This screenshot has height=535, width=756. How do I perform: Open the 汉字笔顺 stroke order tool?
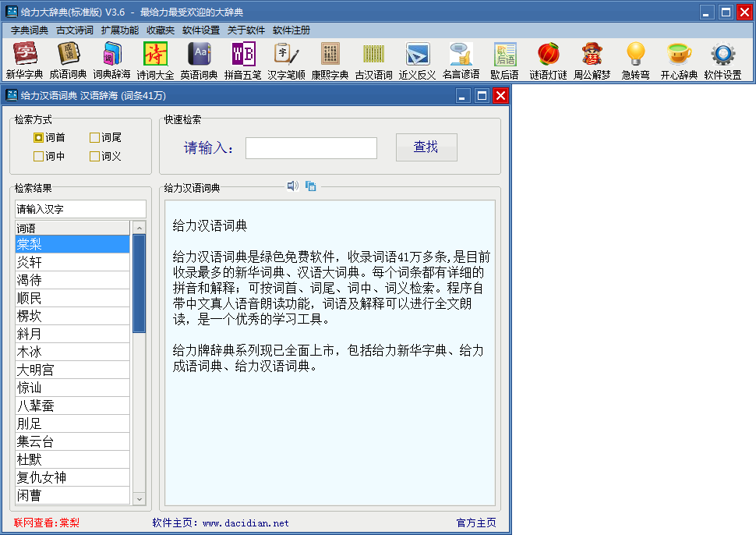tap(286, 60)
